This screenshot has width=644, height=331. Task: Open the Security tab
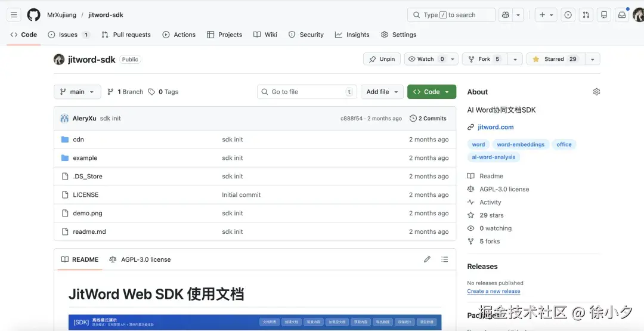pyautogui.click(x=306, y=35)
